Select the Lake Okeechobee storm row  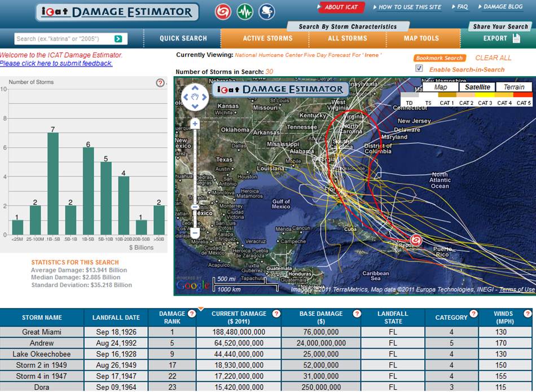pos(266,354)
